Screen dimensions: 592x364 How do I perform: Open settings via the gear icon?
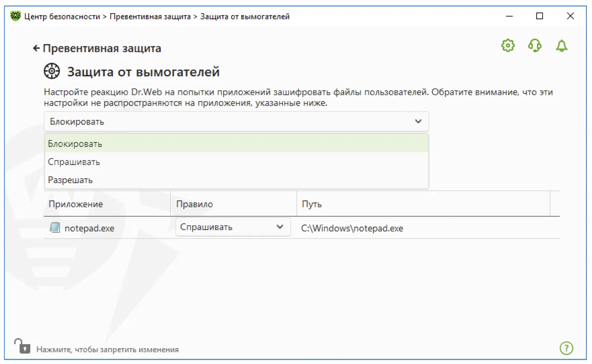point(508,46)
